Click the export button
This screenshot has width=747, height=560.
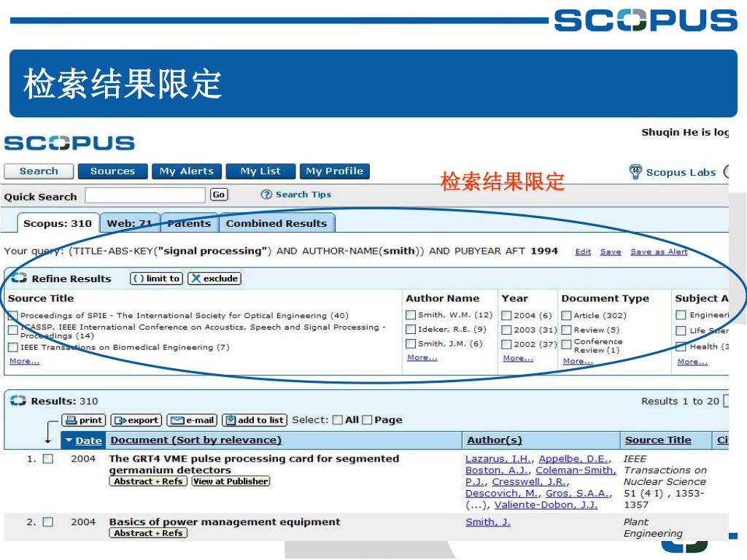136,420
